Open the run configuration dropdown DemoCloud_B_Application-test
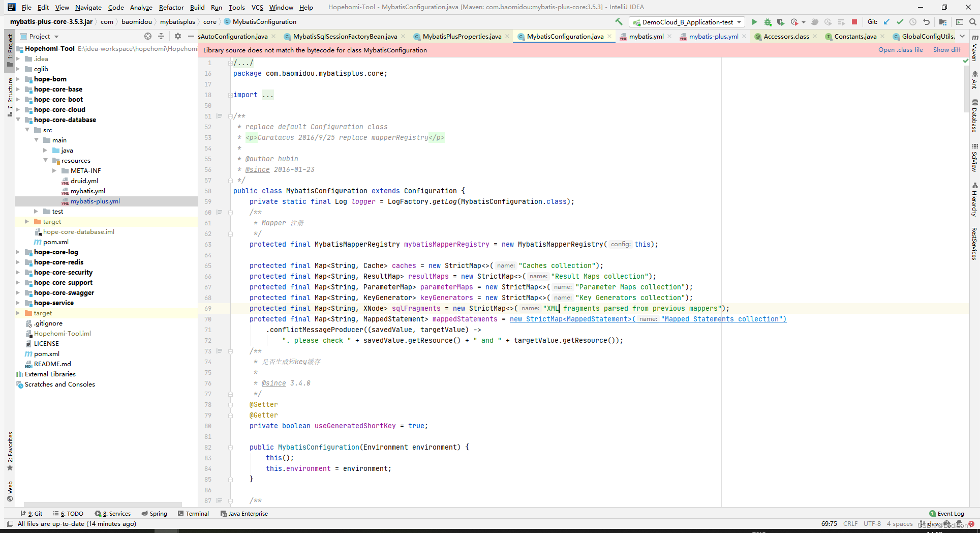 coord(687,22)
